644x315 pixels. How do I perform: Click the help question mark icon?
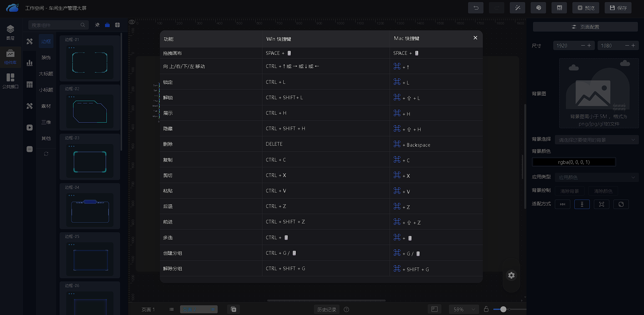coord(347,309)
